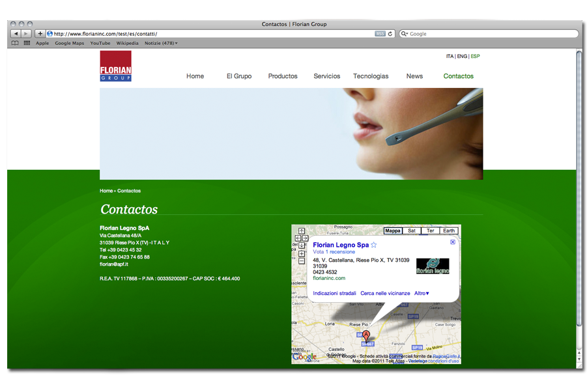
Task: Open the Google search field dropdown
Action: point(405,33)
